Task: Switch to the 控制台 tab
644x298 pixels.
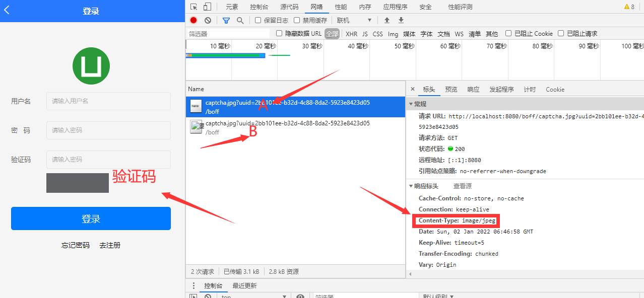Action: (x=259, y=7)
